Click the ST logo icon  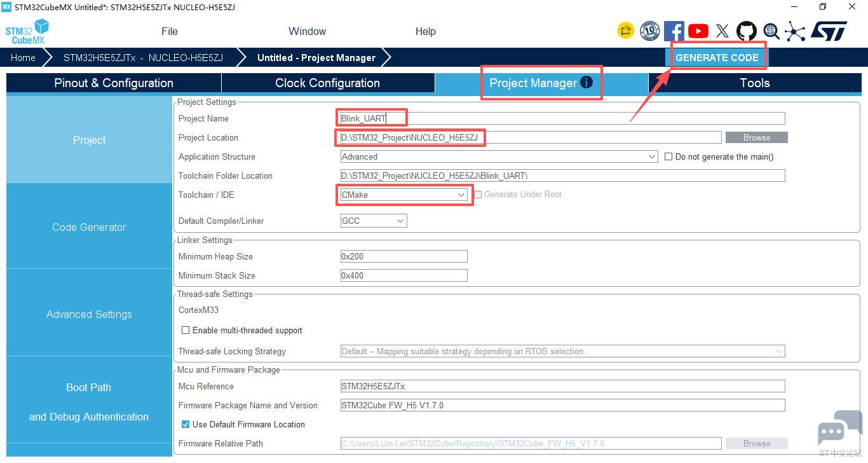click(x=829, y=31)
